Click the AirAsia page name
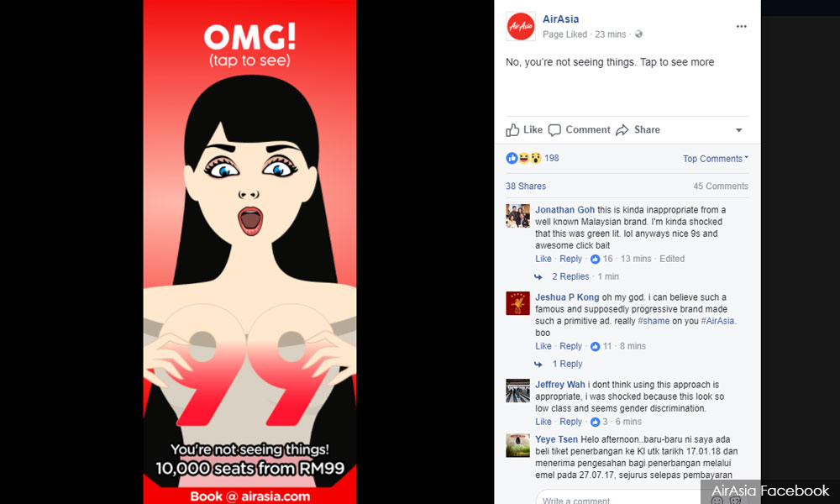Viewport: 840px width, 504px height. 560,18
